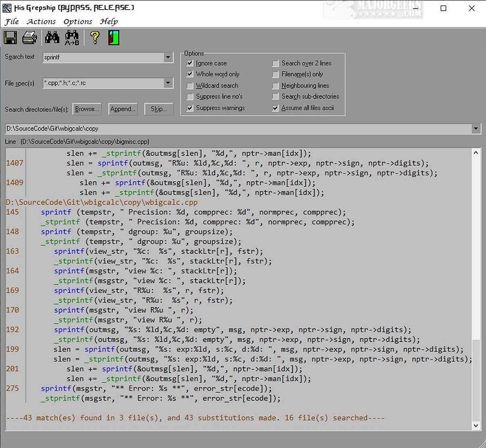
Task: Open the Actions menu
Action: pyautogui.click(x=41, y=22)
